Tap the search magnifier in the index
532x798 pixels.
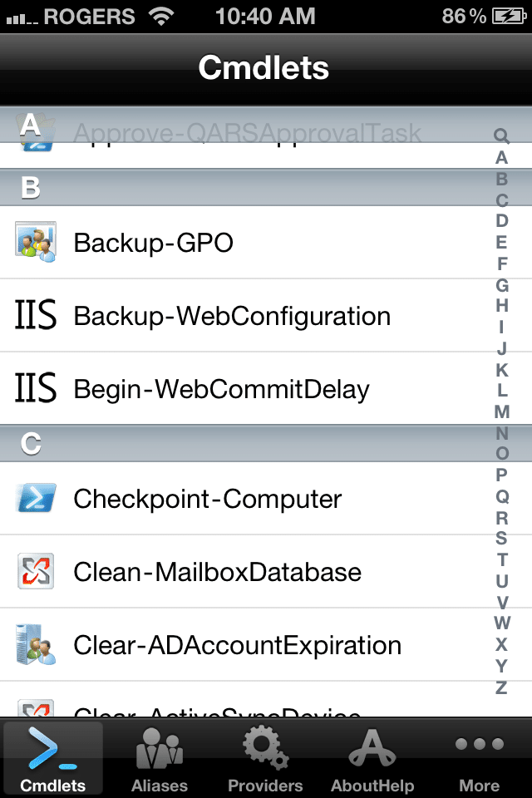[x=501, y=135]
